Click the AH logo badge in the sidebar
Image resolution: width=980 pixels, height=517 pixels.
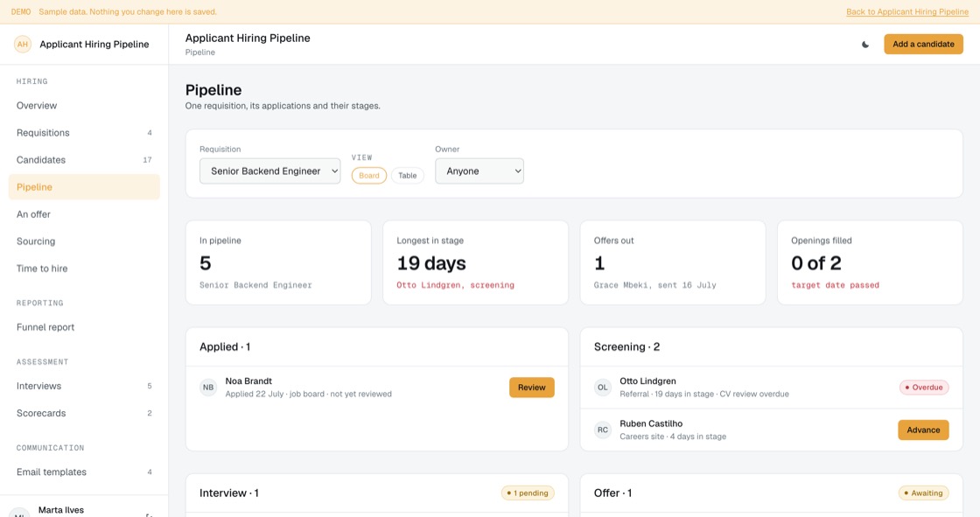[x=23, y=44]
